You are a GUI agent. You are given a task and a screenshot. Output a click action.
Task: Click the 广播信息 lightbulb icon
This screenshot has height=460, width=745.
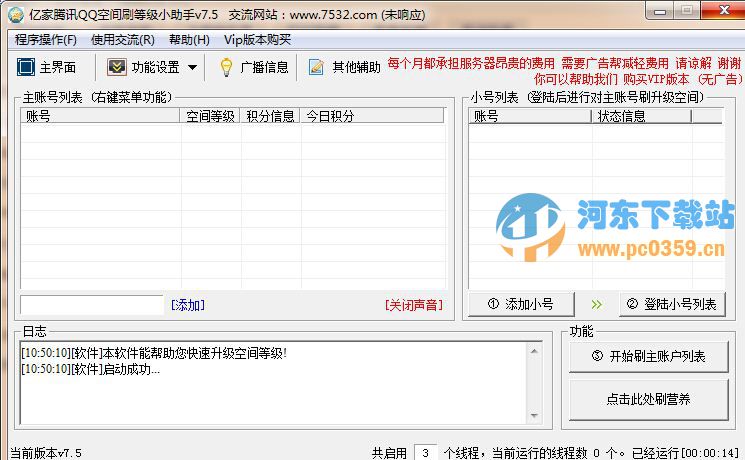[227, 67]
